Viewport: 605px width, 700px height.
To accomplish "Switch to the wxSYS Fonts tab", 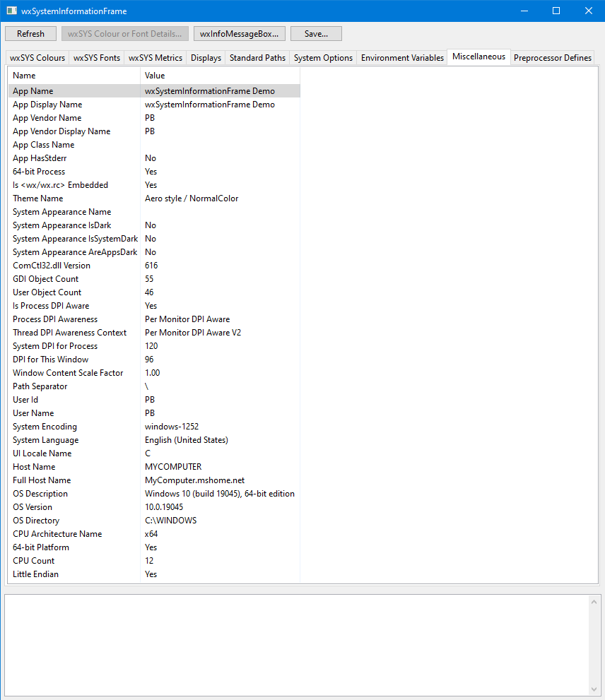I will tap(97, 58).
